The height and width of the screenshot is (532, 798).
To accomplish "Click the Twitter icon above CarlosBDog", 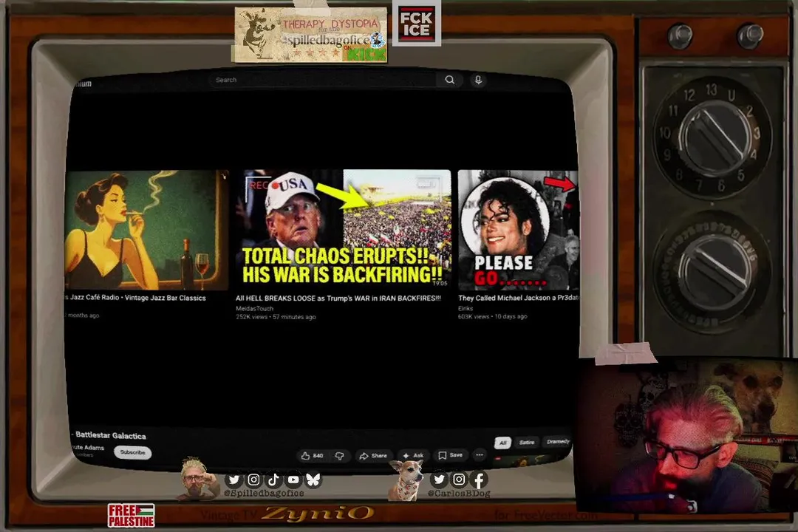I will [439, 479].
